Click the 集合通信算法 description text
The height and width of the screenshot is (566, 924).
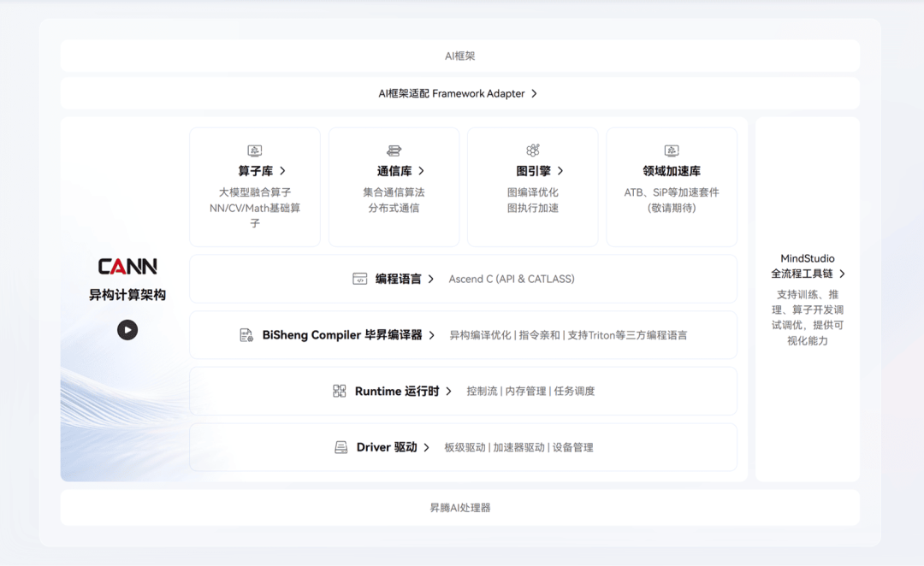point(394,192)
